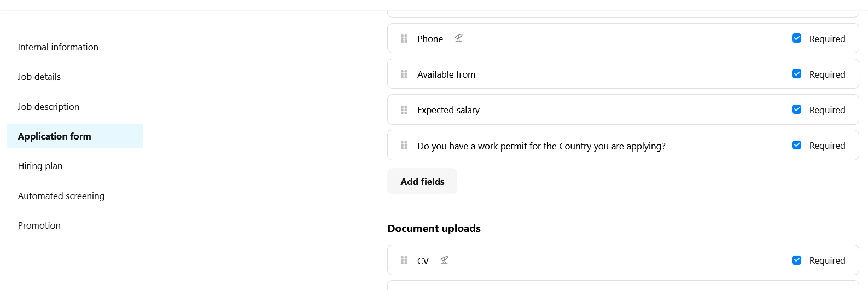The height and width of the screenshot is (290, 868).
Task: Click the edit icon next to CV
Action: point(444,260)
